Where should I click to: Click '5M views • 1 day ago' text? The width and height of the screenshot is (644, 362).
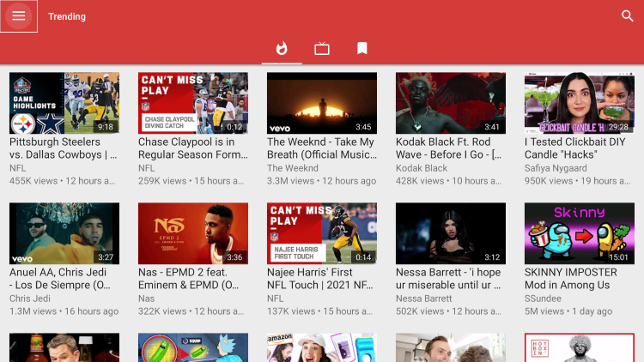(568, 311)
